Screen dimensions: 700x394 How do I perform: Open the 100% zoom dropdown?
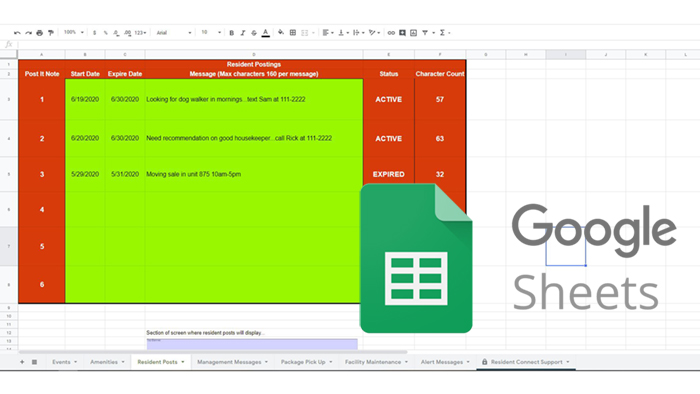pyautogui.click(x=74, y=33)
